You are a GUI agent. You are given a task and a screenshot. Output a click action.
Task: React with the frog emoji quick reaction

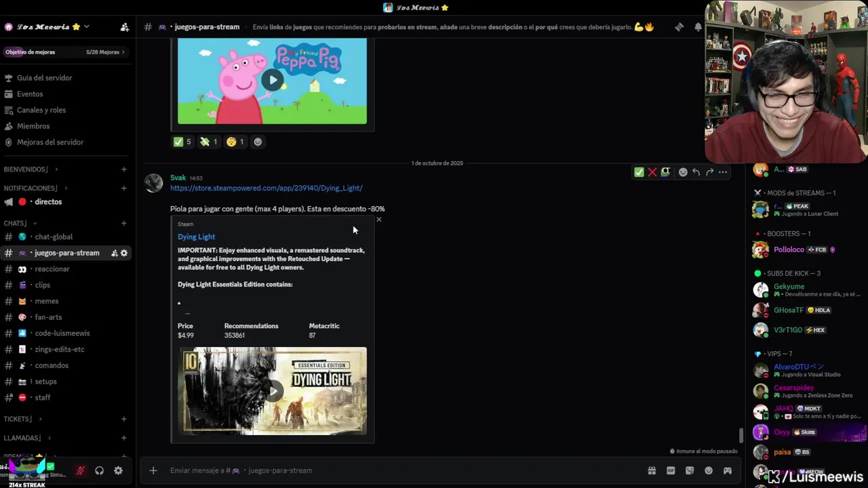[x=666, y=172]
